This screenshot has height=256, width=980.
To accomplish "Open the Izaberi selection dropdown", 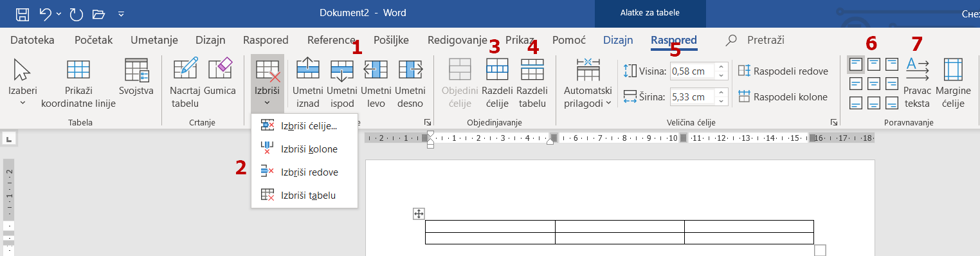I will coord(23,83).
